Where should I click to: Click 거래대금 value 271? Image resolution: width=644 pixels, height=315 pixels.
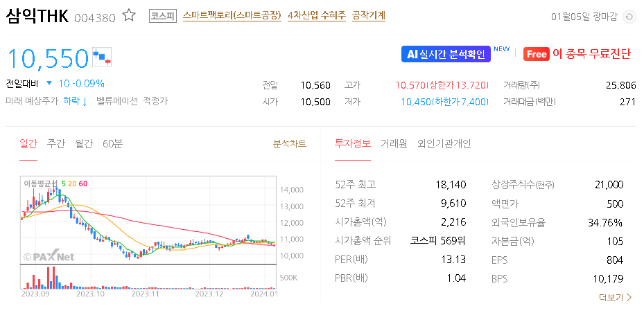tap(628, 102)
